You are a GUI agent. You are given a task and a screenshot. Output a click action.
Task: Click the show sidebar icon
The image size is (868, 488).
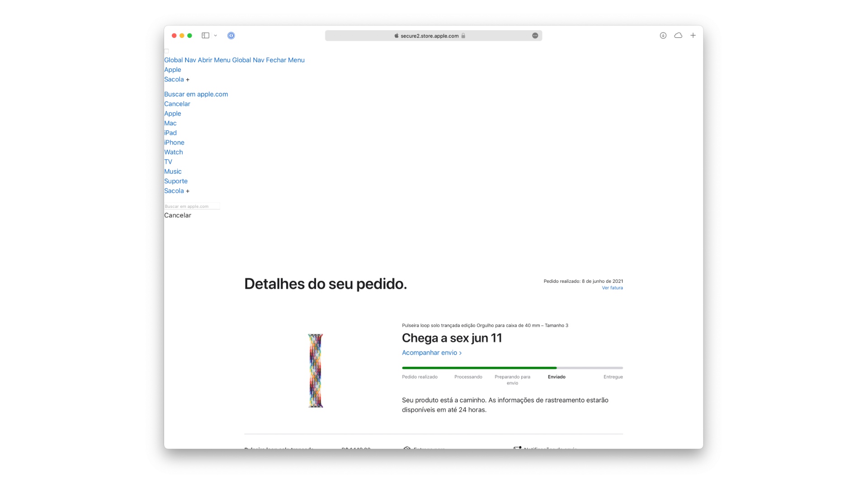[206, 36]
